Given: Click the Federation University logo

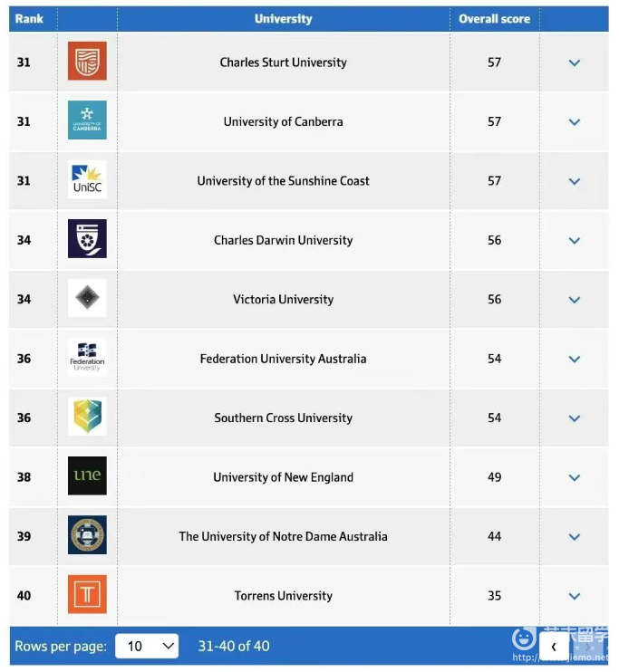Looking at the screenshot, I should 87,358.
